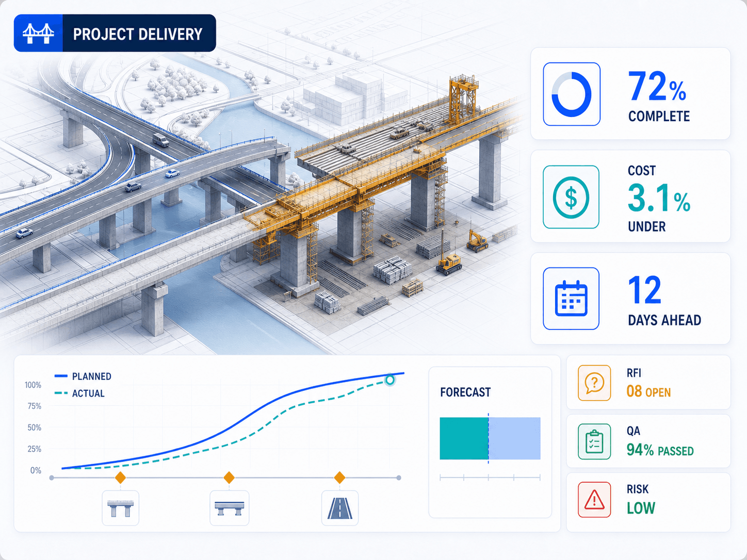Viewport: 747px width, 560px height.
Task: Click the bridge logo icon
Action: pos(39,34)
